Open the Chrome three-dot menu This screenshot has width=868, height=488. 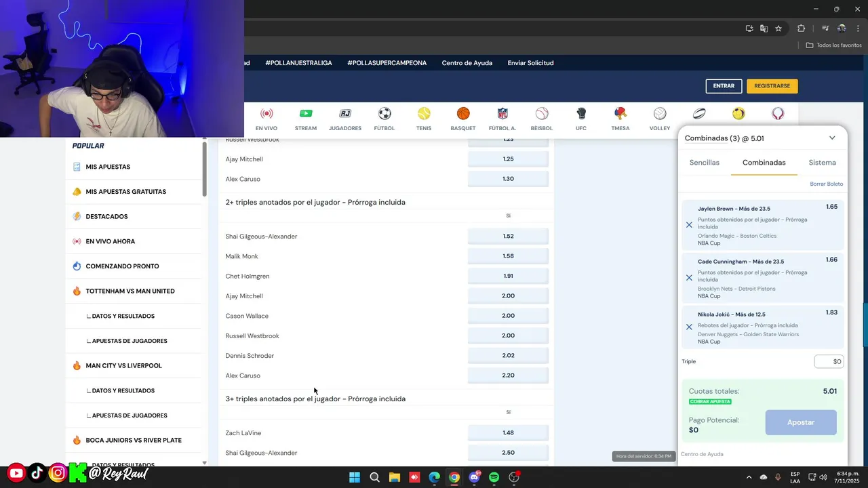pyautogui.click(x=858, y=28)
